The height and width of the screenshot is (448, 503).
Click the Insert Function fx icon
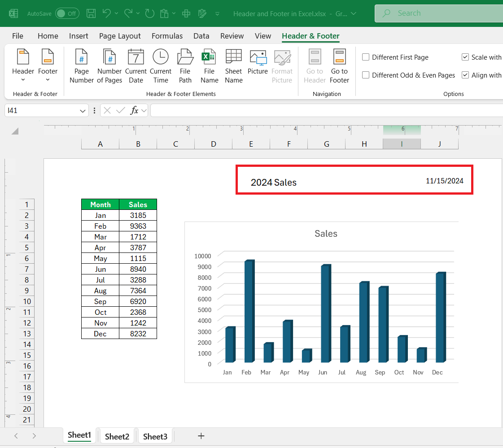tap(134, 111)
